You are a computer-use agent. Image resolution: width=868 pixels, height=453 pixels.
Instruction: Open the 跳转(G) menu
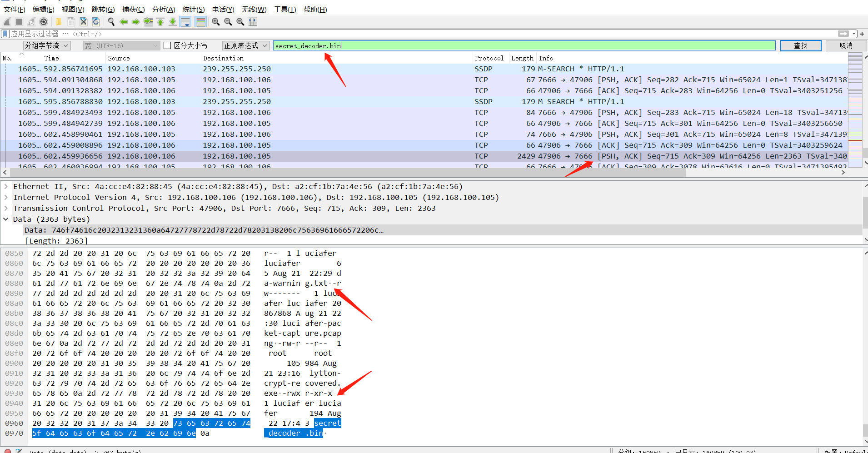103,10
